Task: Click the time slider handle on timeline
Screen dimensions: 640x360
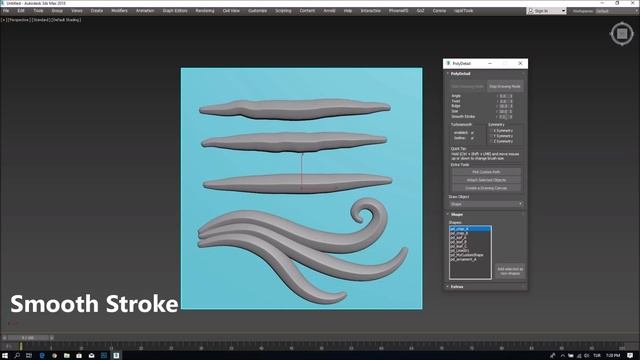Action: [29, 338]
